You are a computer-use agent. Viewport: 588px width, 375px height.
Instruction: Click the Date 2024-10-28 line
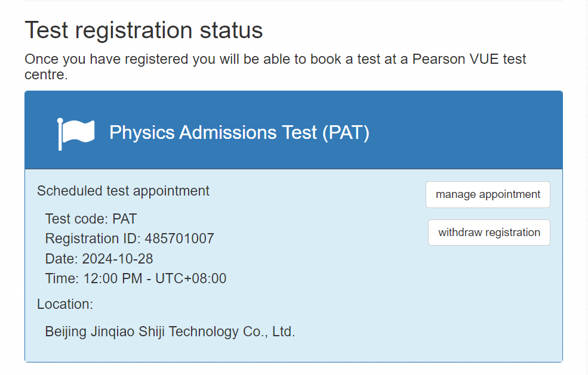[x=99, y=259]
